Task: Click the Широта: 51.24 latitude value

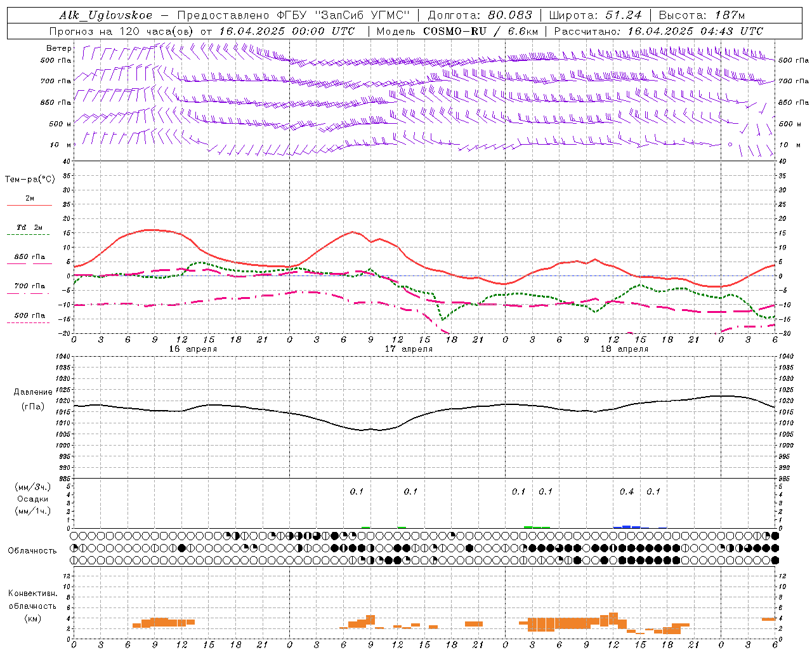Action: pyautogui.click(x=595, y=15)
